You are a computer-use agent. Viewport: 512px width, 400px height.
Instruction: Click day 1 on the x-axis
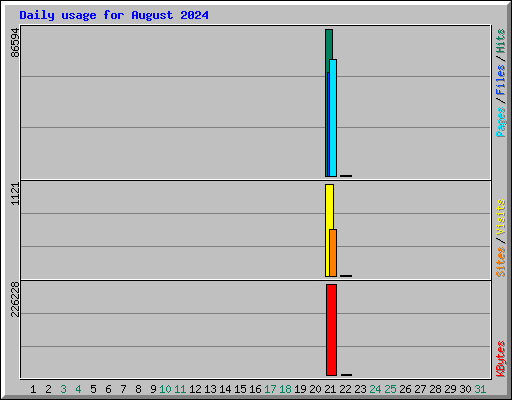click(x=33, y=389)
